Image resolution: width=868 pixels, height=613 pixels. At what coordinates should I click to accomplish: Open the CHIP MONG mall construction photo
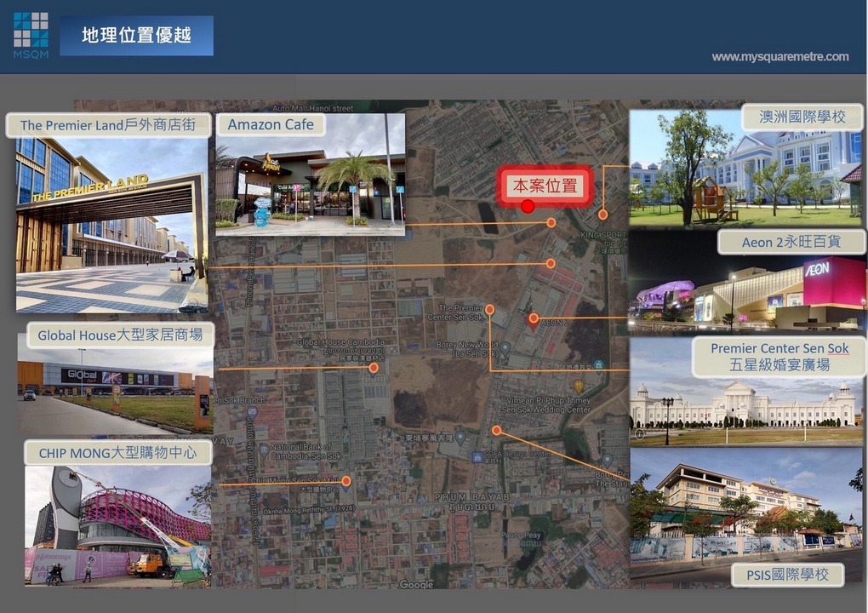tap(118, 525)
